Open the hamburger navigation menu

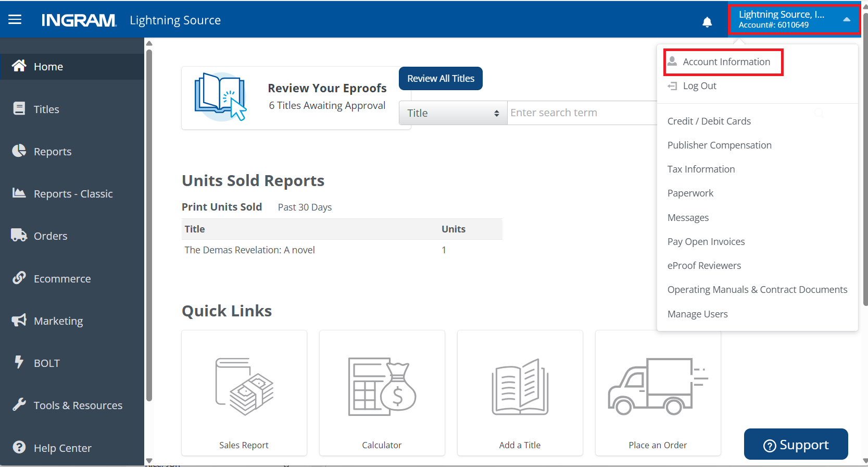15,20
